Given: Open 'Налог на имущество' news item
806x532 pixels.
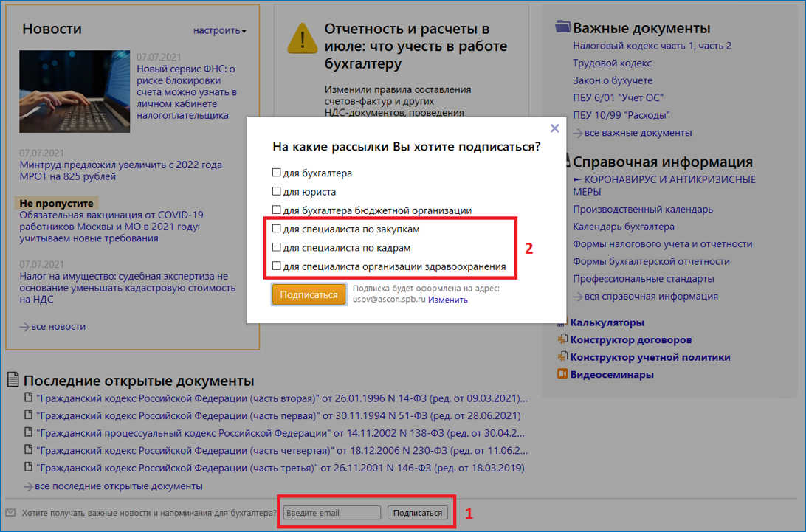Looking at the screenshot, I should 128,288.
